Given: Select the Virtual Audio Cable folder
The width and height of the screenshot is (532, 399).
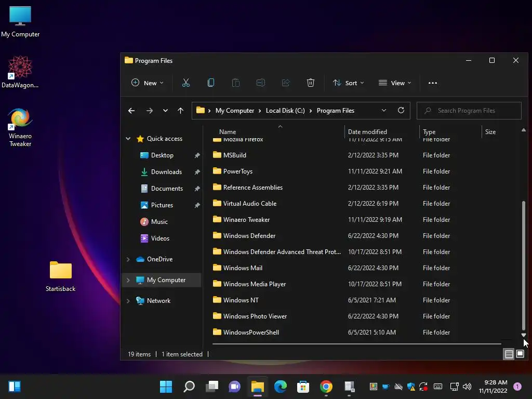Looking at the screenshot, I should point(250,204).
